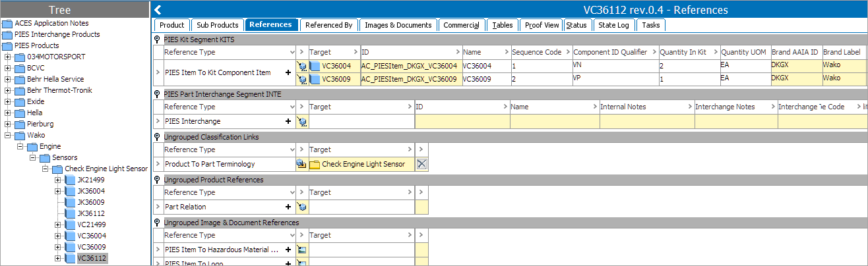Toggle the Ungrouped Product References section pin

(157, 180)
